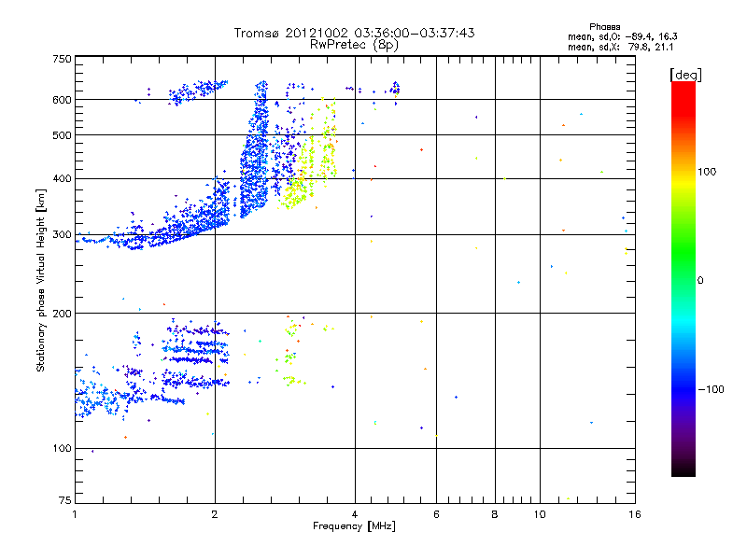Image resolution: width=747 pixels, height=560 pixels.
Task: Click the x-axis tick label '16'
Action: pos(635,514)
